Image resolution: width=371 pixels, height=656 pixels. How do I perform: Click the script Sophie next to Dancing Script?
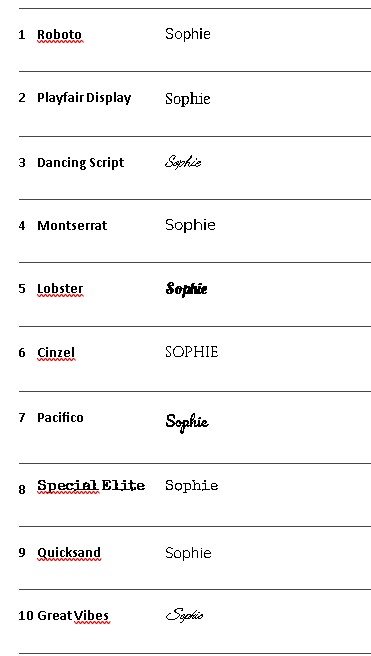pyautogui.click(x=183, y=161)
